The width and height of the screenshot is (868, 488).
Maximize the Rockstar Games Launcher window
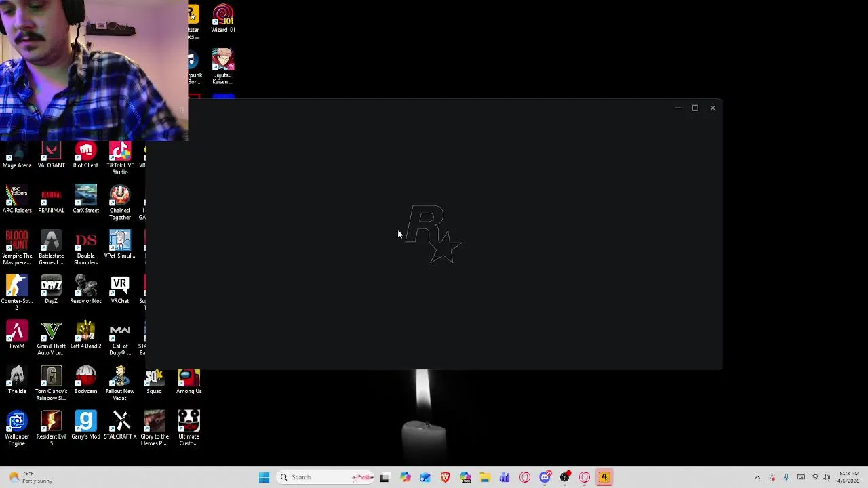[x=695, y=108]
